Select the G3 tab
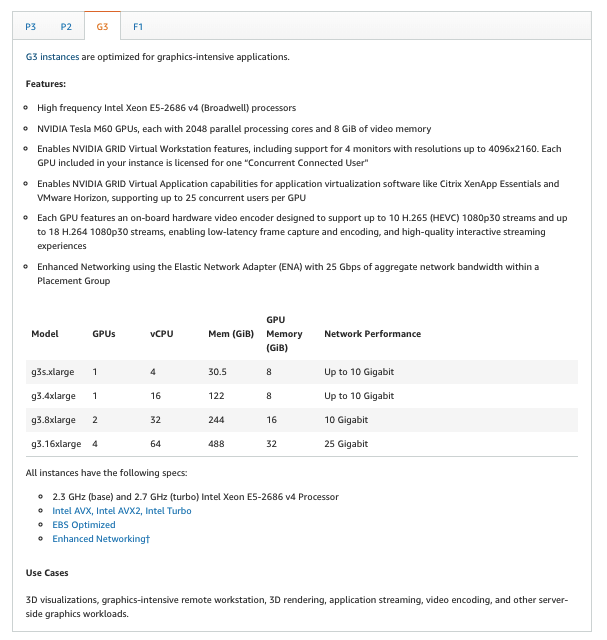The height and width of the screenshot is (640, 607). click(x=102, y=27)
